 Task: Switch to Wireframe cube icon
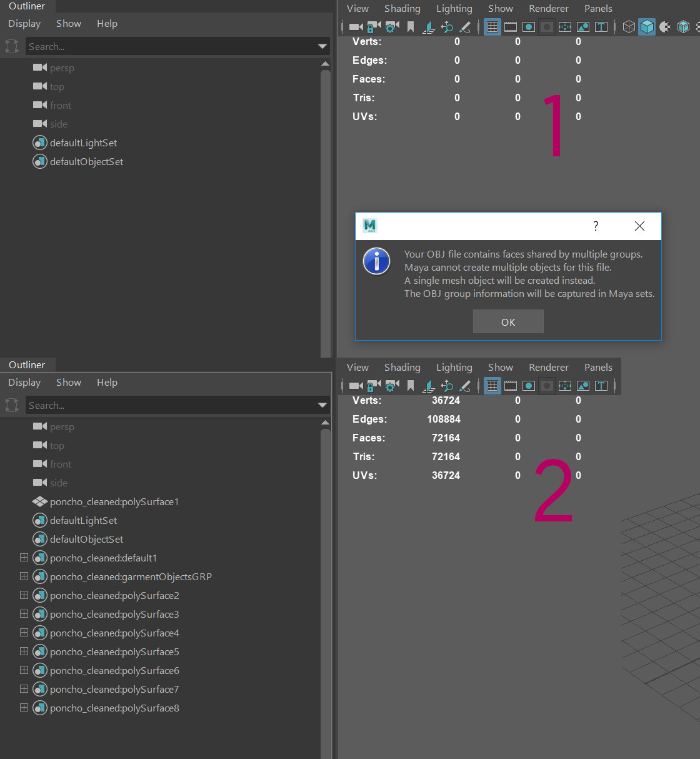(629, 27)
